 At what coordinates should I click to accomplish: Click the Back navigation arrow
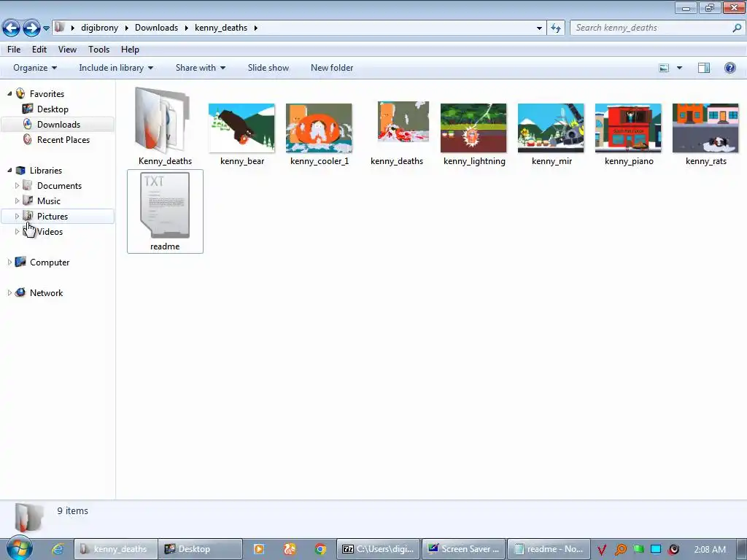pos(12,28)
